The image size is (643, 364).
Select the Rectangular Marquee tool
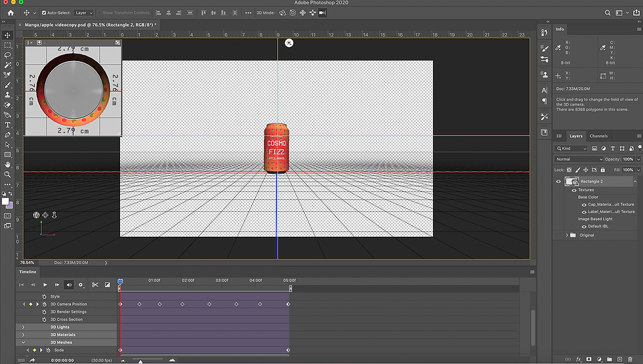click(7, 45)
